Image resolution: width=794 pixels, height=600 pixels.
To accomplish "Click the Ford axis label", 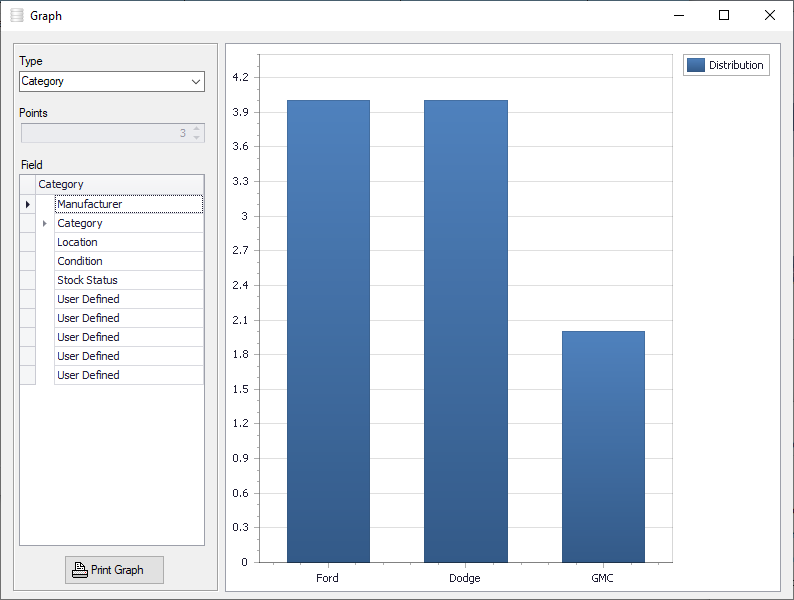I will (327, 578).
